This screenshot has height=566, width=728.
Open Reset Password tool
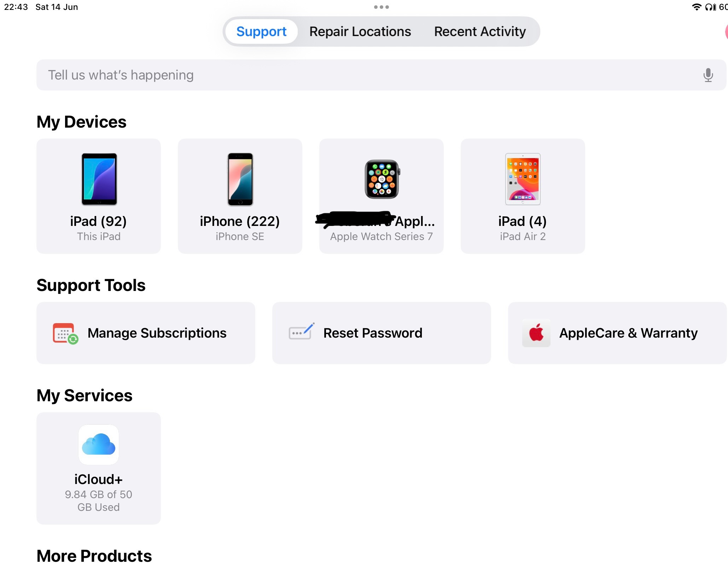coord(382,333)
